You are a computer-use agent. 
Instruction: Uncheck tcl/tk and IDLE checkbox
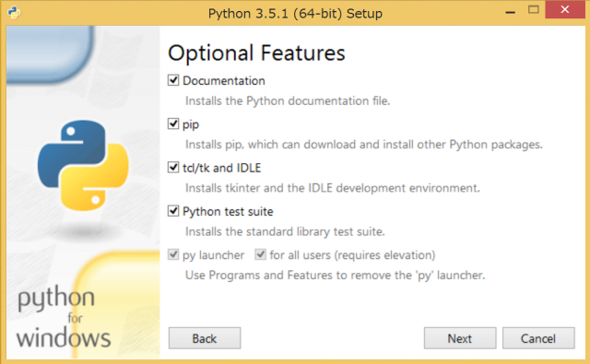173,168
